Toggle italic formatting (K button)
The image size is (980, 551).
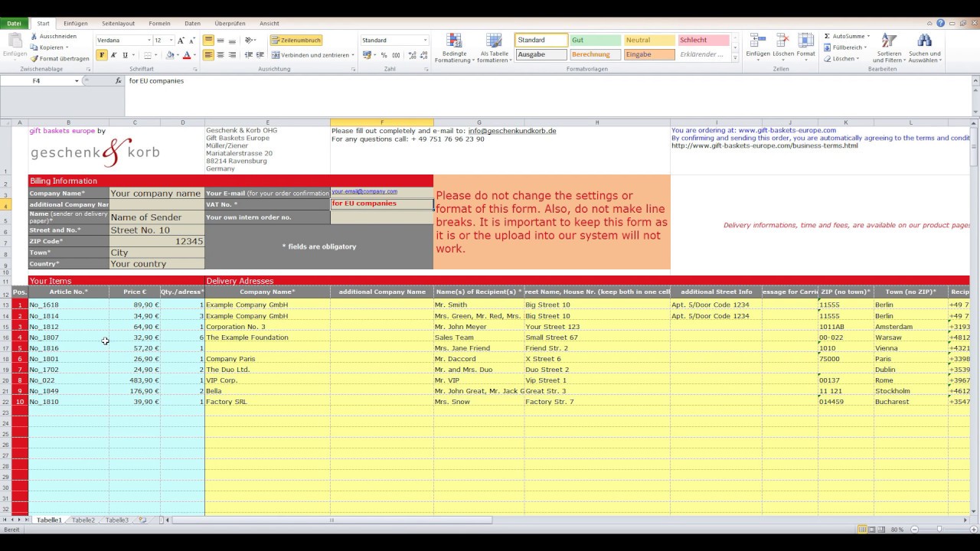coord(113,55)
